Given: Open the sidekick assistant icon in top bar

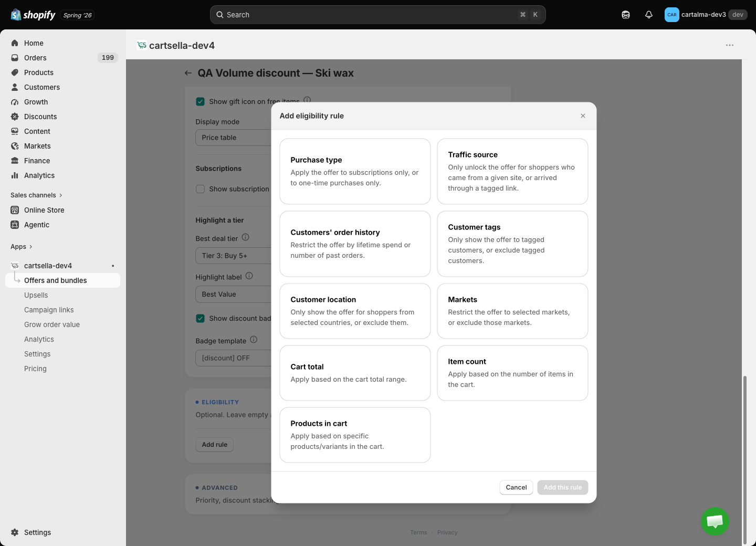Looking at the screenshot, I should click(626, 15).
